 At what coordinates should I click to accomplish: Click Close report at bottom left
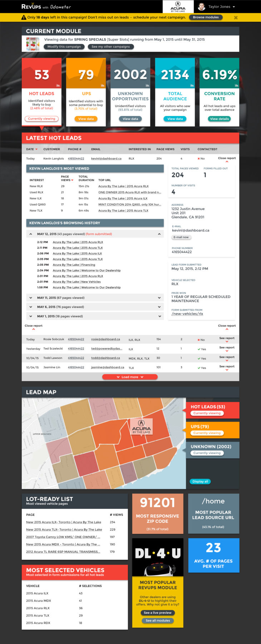pos(34,327)
